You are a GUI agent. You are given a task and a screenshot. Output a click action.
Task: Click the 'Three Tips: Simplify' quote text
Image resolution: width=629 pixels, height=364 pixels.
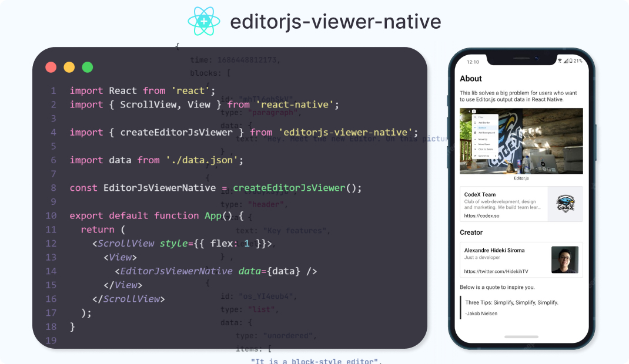[x=511, y=302]
